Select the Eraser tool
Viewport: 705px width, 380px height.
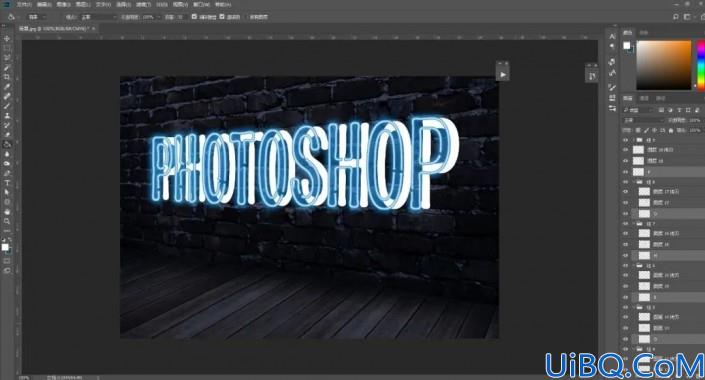pyautogui.click(x=7, y=134)
